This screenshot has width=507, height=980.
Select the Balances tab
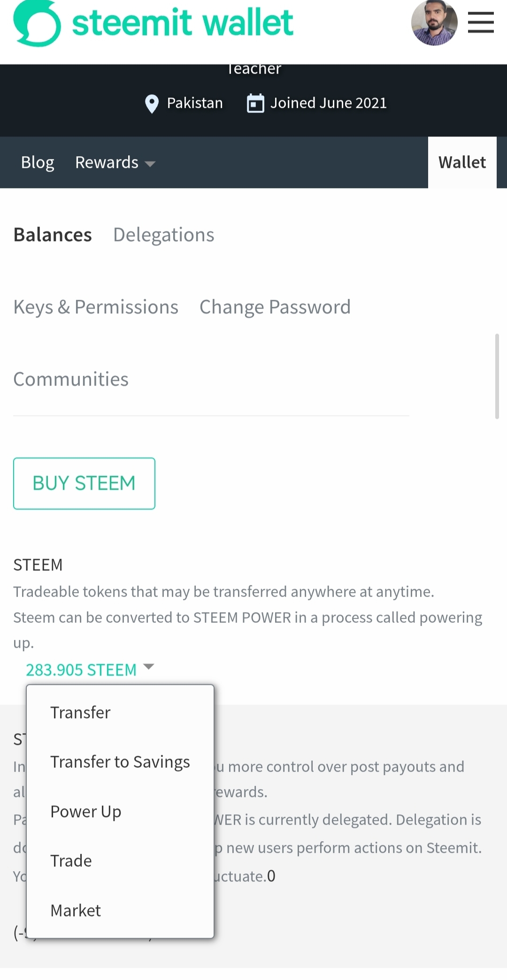(53, 235)
